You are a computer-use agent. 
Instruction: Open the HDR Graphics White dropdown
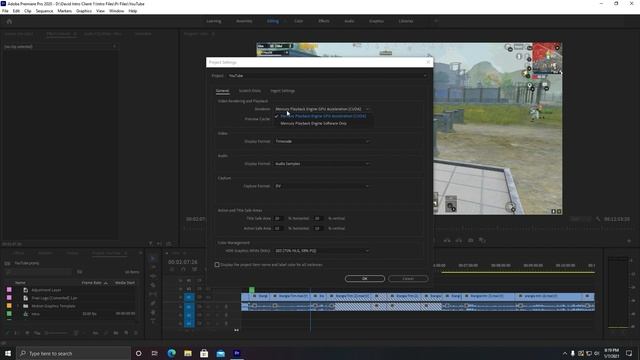coord(322,251)
